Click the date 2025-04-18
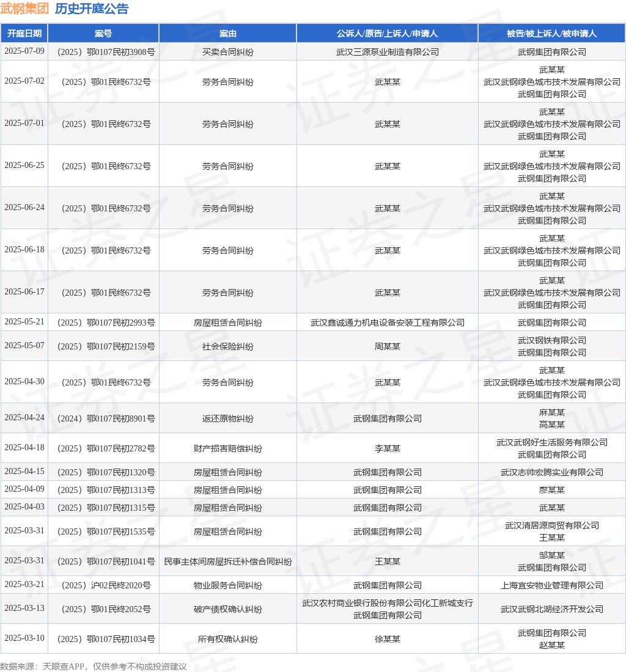Screen dimensions: 626x672 pyautogui.click(x=24, y=447)
